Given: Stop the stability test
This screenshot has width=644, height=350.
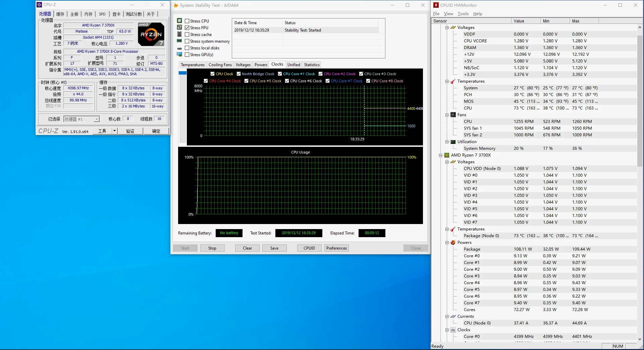Looking at the screenshot, I should pyautogui.click(x=212, y=248).
